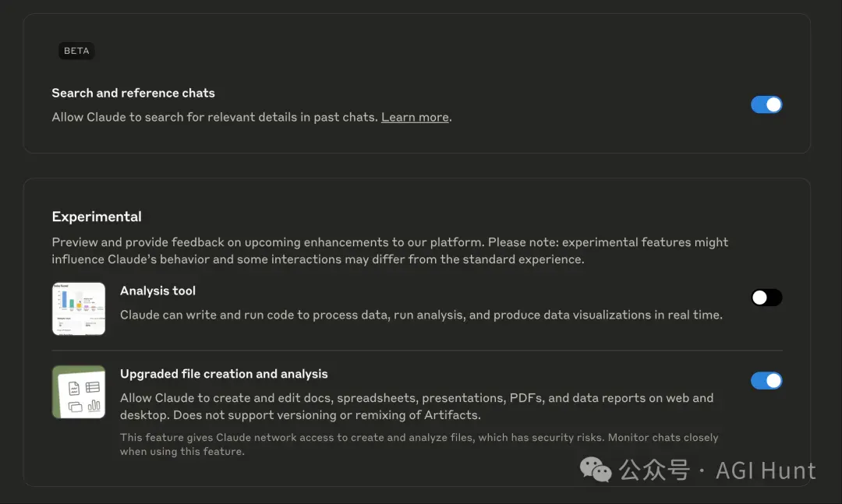The width and height of the screenshot is (842, 504).
Task: Enable the Analysis tool switch
Action: click(x=766, y=298)
